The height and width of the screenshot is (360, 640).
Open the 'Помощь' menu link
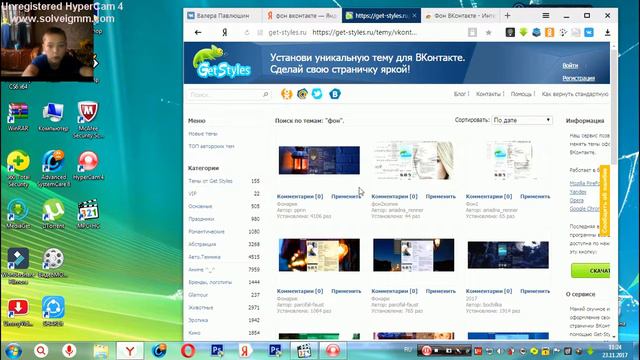pos(521,94)
